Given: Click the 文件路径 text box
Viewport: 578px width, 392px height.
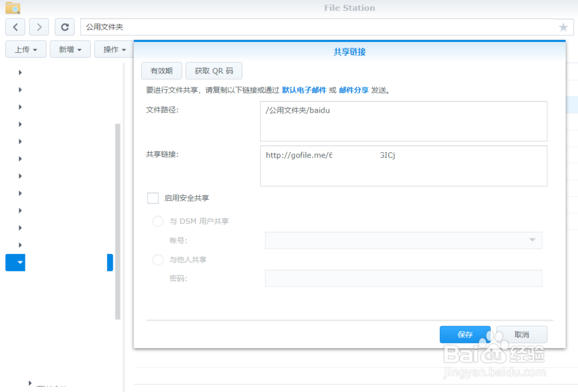Looking at the screenshot, I should point(403,121).
